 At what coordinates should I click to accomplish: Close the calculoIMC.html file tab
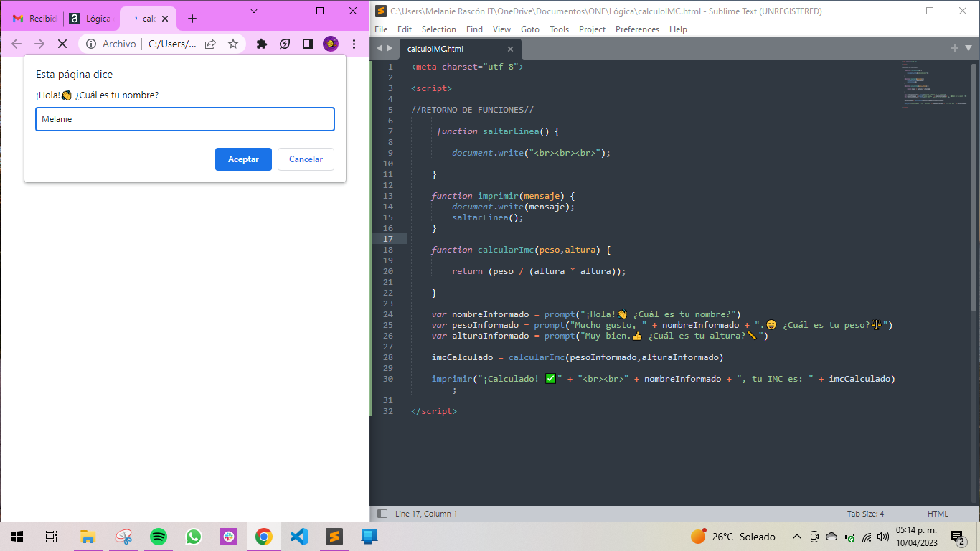tap(510, 49)
